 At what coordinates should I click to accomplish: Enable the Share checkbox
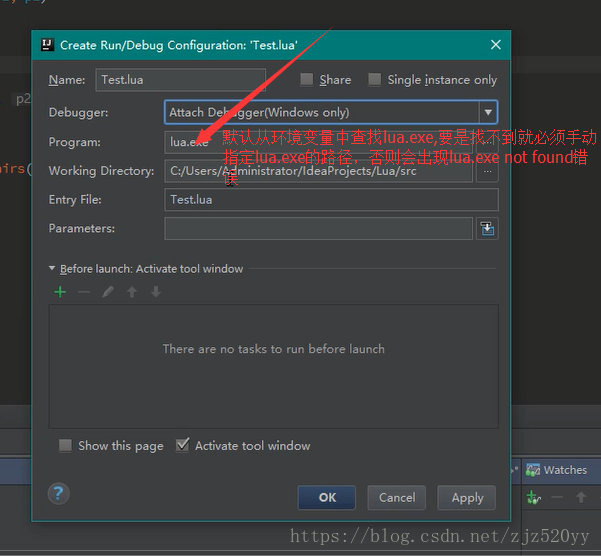coord(306,79)
